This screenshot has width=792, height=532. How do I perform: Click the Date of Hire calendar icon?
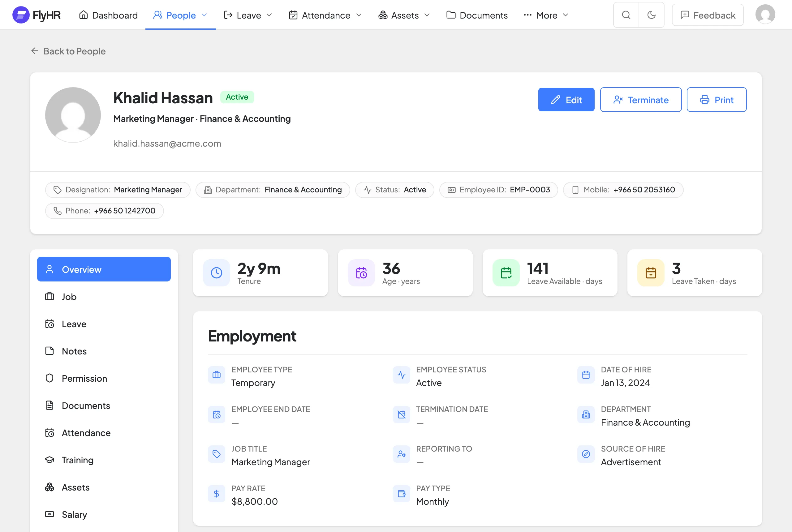pos(586,375)
